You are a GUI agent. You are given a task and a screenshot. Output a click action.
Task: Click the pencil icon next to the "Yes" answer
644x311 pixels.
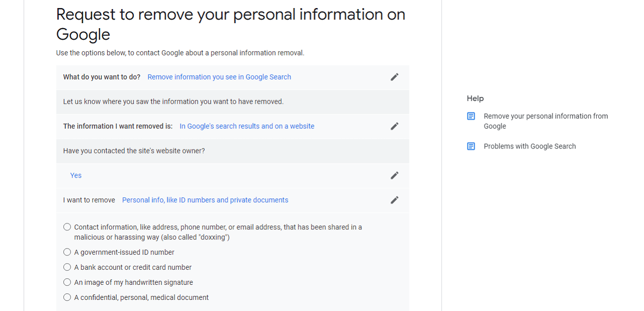coord(394,176)
